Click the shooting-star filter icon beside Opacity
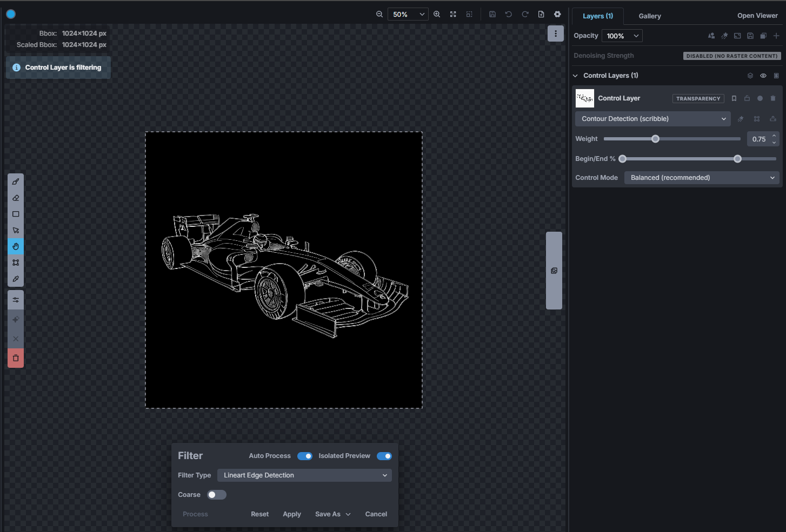Image resolution: width=786 pixels, height=532 pixels. (x=724, y=36)
